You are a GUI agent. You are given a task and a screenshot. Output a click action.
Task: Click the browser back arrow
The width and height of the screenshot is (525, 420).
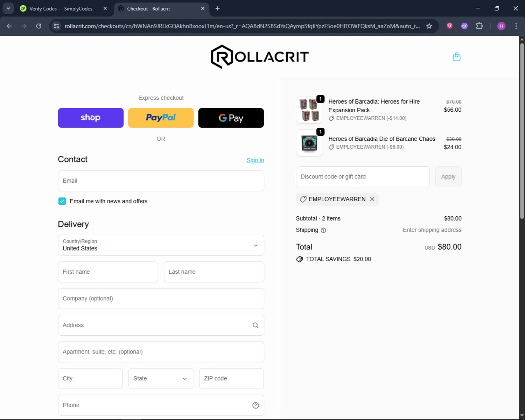point(9,26)
